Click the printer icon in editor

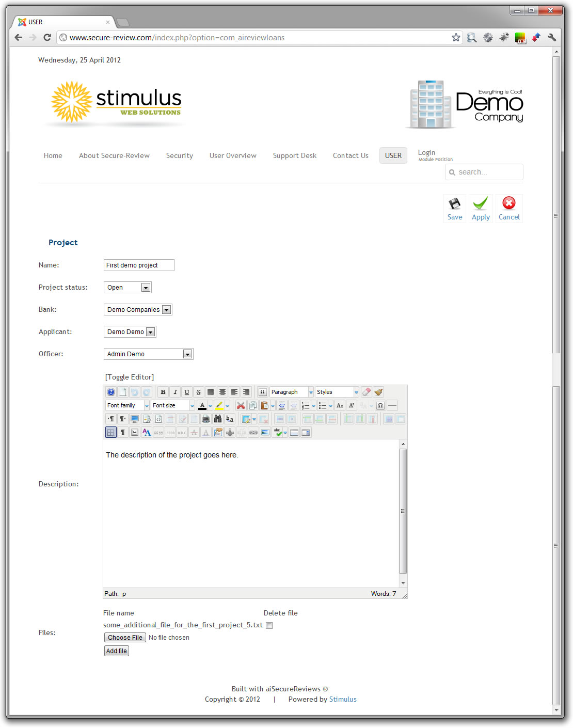(x=206, y=419)
